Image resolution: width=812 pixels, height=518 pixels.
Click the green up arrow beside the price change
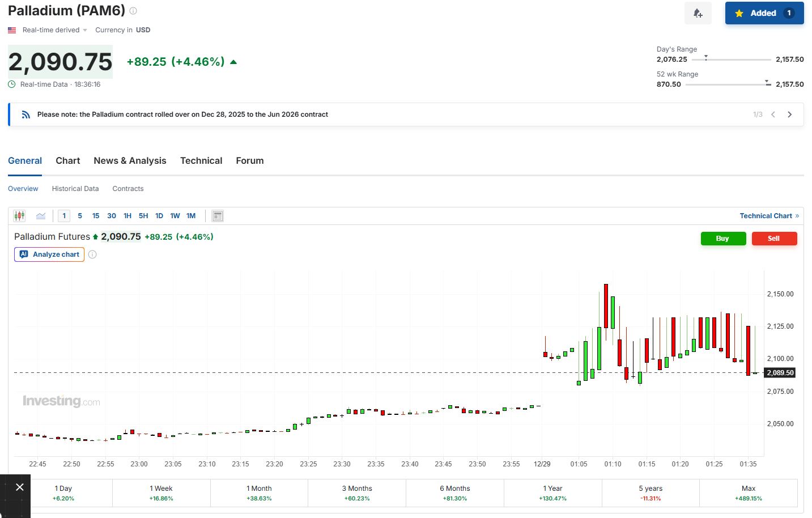(233, 62)
